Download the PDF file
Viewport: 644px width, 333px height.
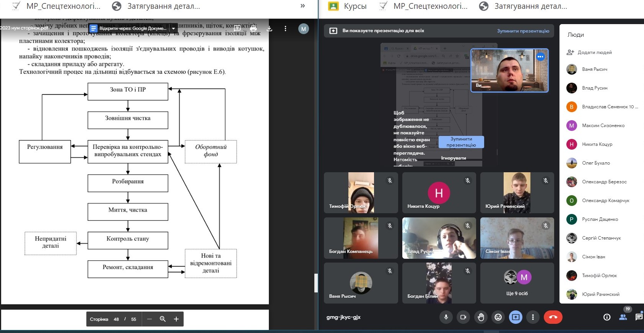[x=269, y=28]
